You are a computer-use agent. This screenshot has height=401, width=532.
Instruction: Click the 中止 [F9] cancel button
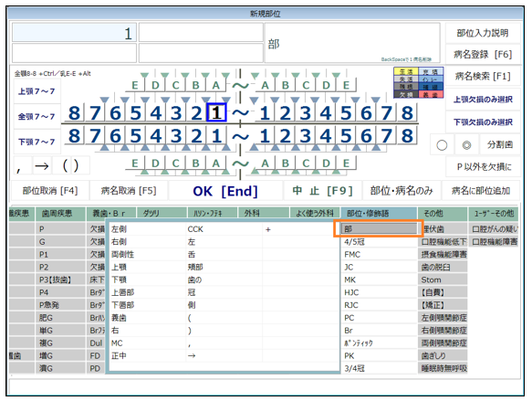322,191
